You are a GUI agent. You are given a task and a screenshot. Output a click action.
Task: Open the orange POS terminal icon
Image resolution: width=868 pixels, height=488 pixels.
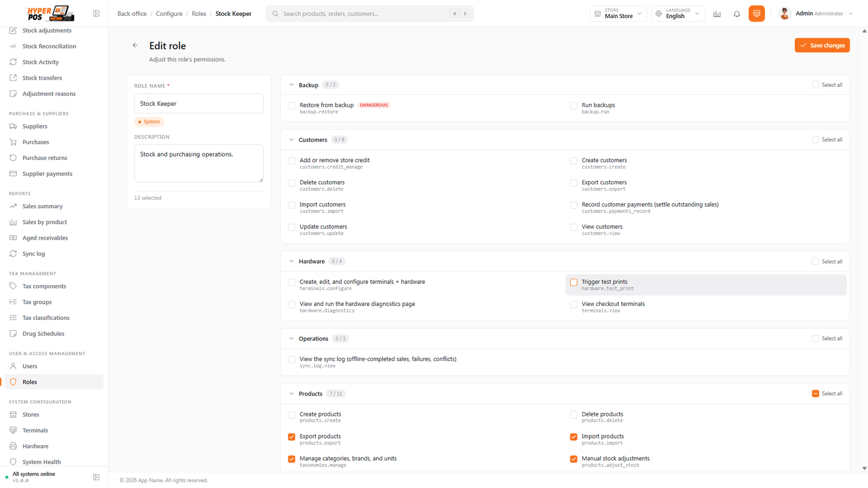coord(756,14)
